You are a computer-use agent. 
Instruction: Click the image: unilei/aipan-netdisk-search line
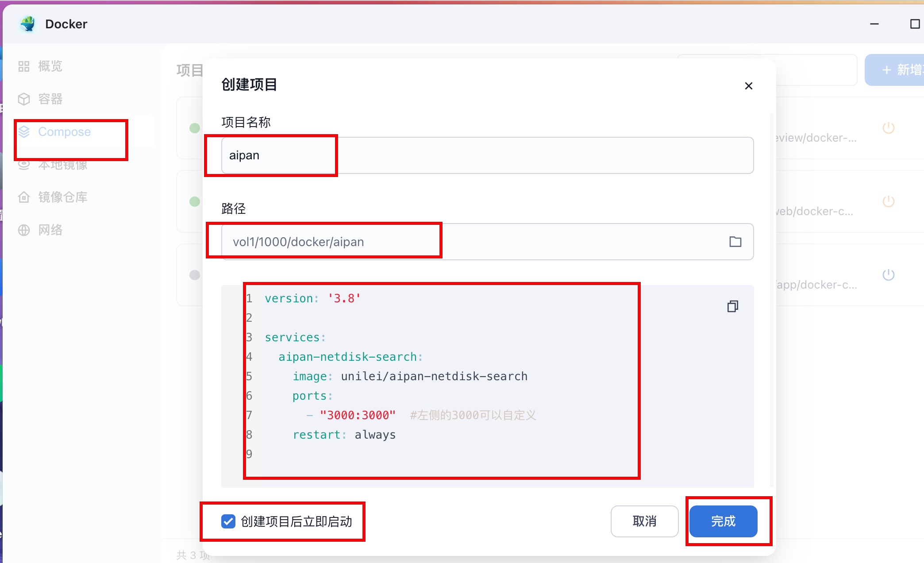tap(410, 376)
